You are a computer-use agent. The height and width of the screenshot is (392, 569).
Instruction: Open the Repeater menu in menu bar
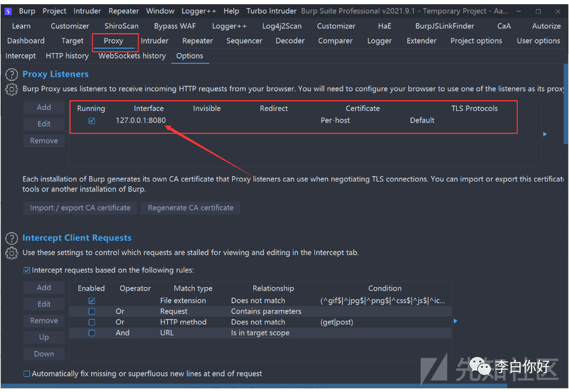(123, 11)
